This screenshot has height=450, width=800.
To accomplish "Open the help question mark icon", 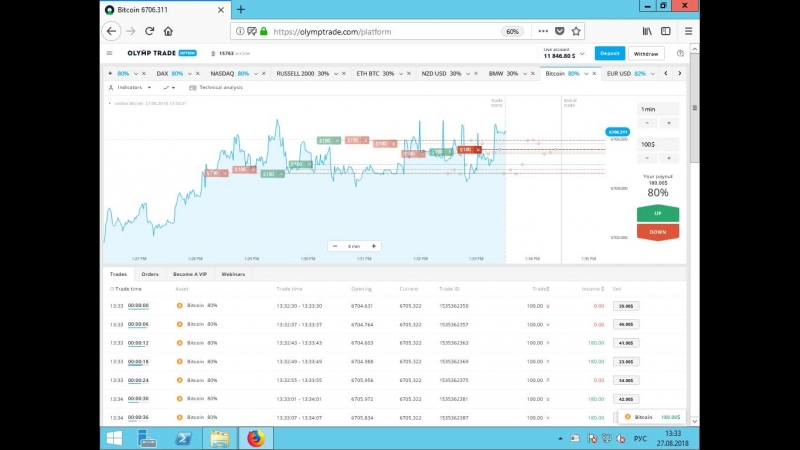I will 680,54.
